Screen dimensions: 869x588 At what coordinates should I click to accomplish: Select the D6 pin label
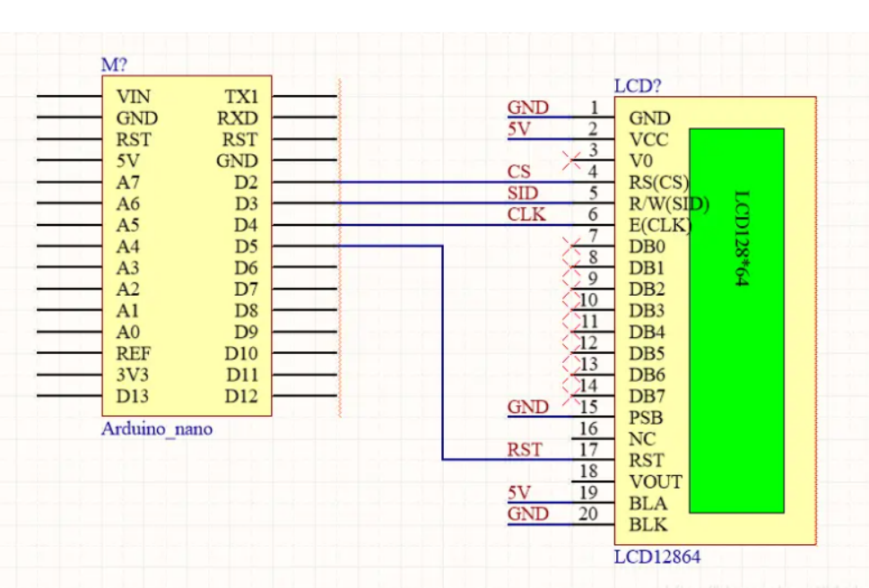246,268
